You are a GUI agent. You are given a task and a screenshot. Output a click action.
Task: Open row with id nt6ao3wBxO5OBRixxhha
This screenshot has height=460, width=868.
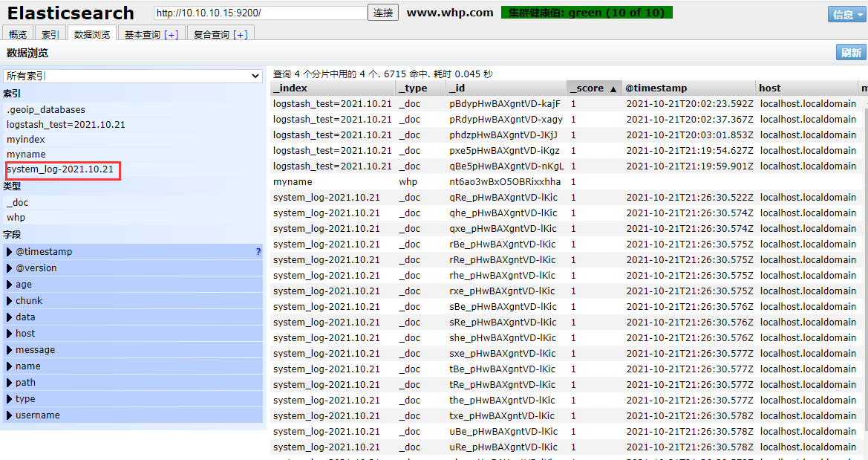click(505, 182)
